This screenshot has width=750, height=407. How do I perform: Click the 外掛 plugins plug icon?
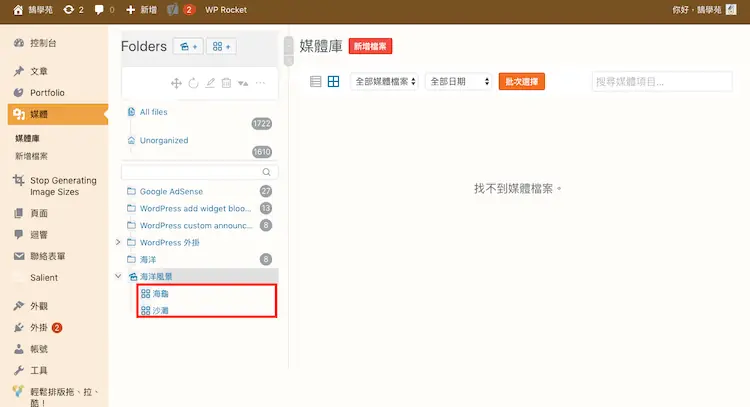19,328
